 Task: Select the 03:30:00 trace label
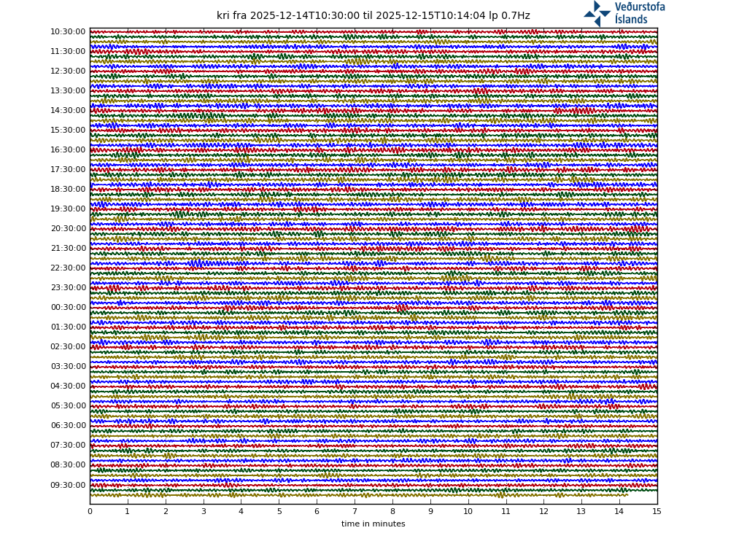[x=68, y=367]
